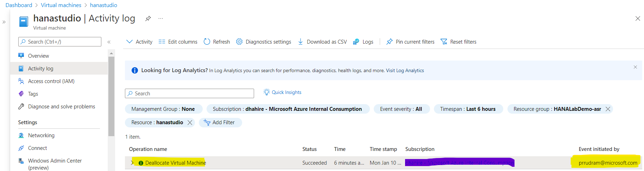Open Quick Insights

pyautogui.click(x=282, y=92)
